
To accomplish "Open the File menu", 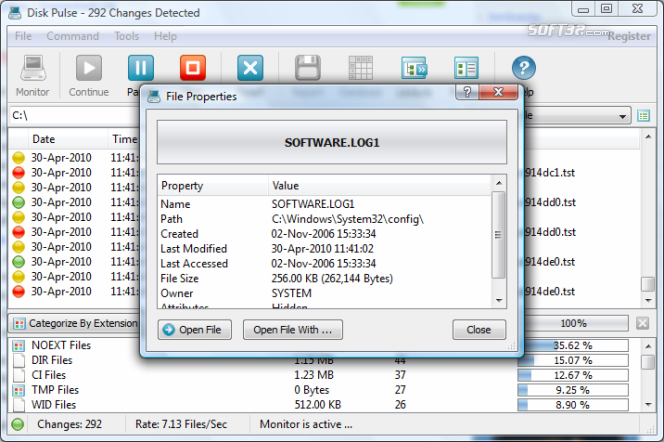I will coord(23,36).
